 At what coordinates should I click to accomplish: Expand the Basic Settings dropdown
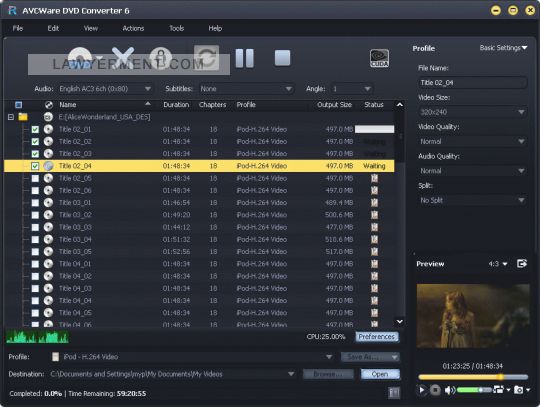coord(503,48)
